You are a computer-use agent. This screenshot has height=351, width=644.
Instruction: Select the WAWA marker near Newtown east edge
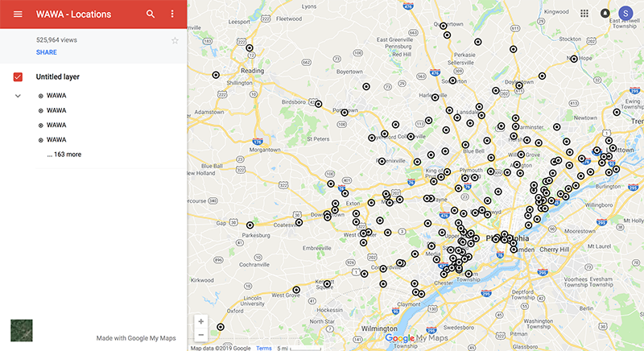pyautogui.click(x=617, y=112)
